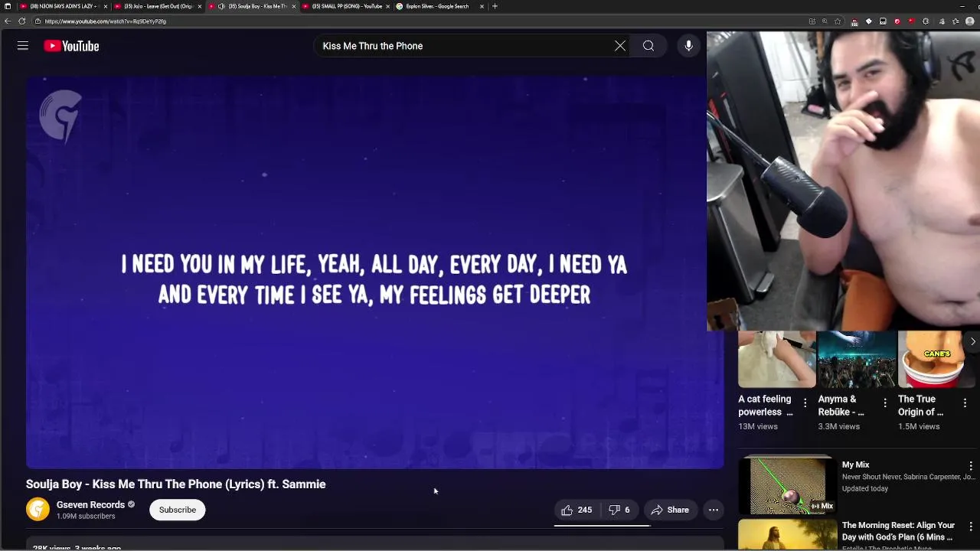Switch to the Soulja Boy - Kiss Me Thru tab
The image size is (980, 551).
tap(253, 6)
